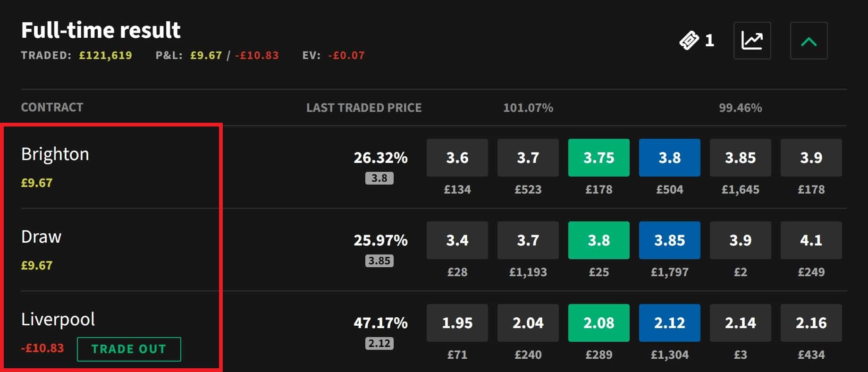
Task: Click the Brighton contract name
Action: [55, 154]
